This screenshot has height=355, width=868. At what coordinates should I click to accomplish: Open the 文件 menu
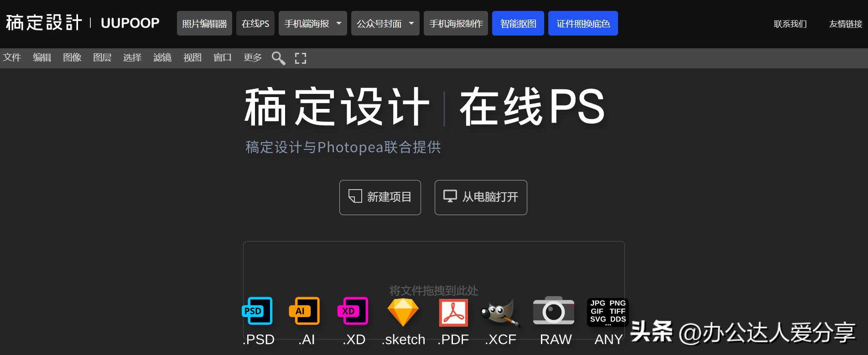[12, 57]
